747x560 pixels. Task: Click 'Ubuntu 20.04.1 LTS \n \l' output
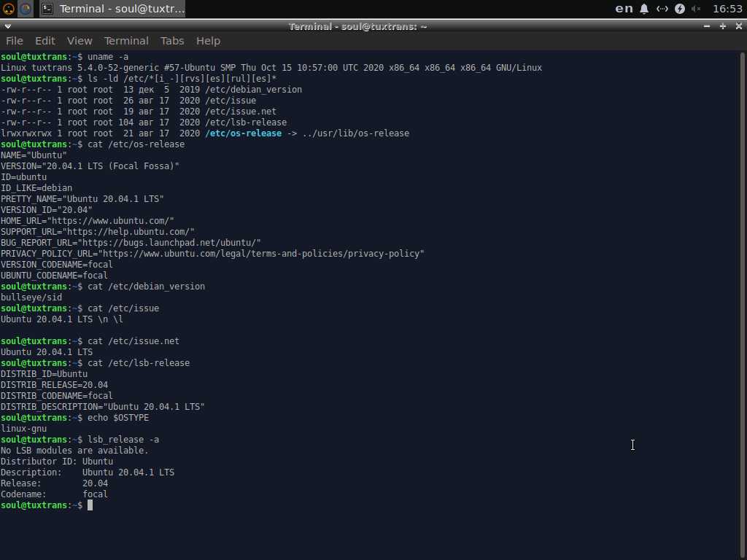tap(62, 319)
